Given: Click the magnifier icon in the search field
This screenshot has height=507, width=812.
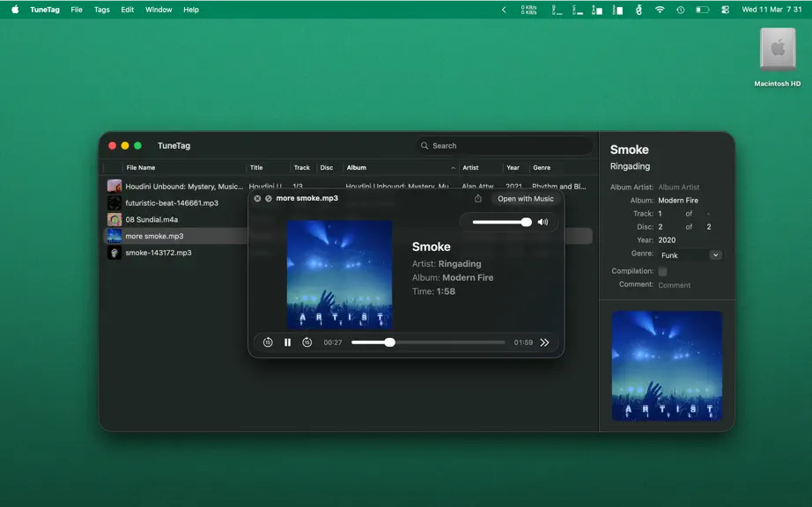Looking at the screenshot, I should pyautogui.click(x=424, y=146).
